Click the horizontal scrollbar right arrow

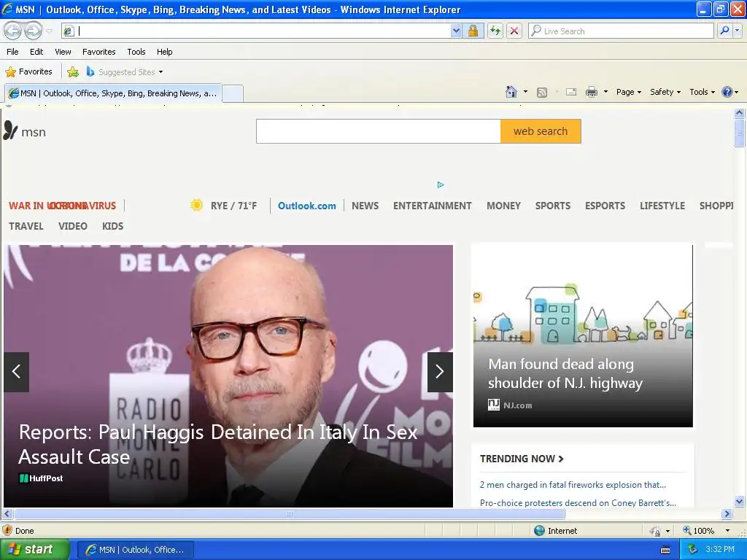727,514
